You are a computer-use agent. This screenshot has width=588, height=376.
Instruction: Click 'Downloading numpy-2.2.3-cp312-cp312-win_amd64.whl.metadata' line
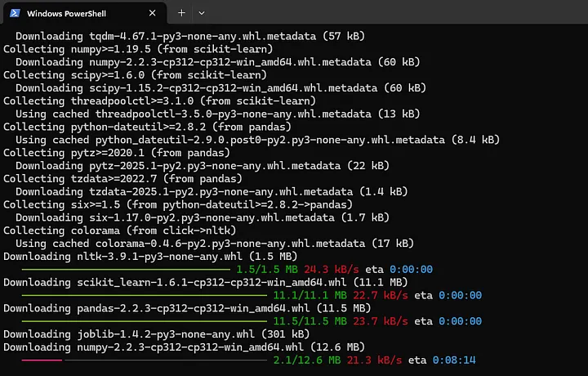click(218, 62)
